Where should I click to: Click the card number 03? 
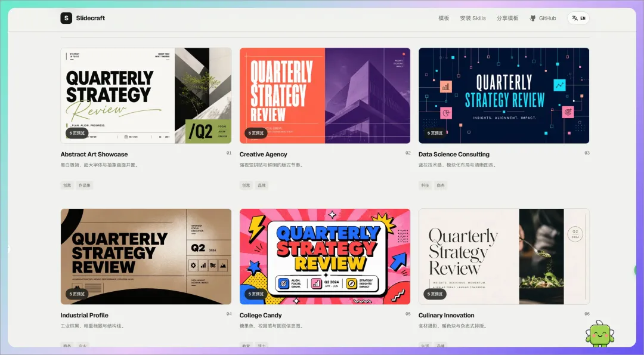[587, 153]
